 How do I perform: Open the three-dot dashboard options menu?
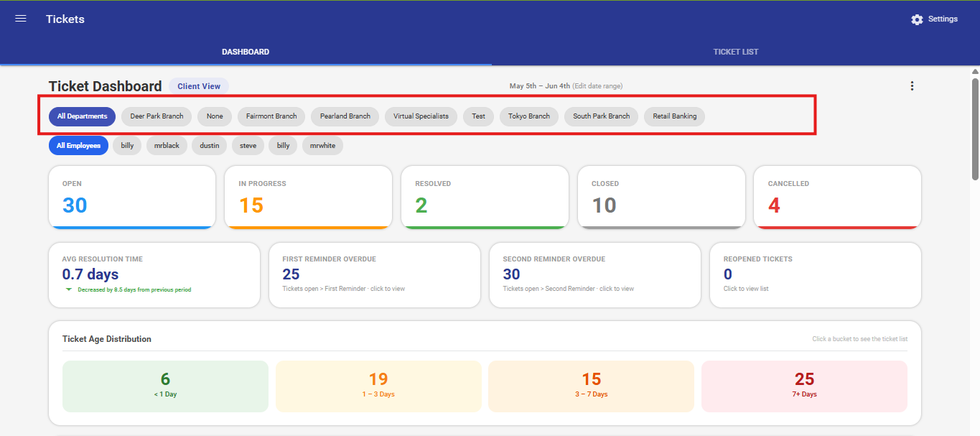tap(912, 86)
